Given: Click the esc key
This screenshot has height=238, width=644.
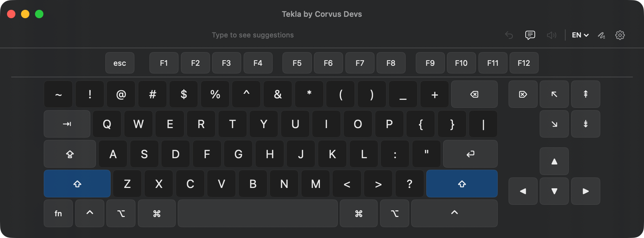Looking at the screenshot, I should (x=120, y=63).
